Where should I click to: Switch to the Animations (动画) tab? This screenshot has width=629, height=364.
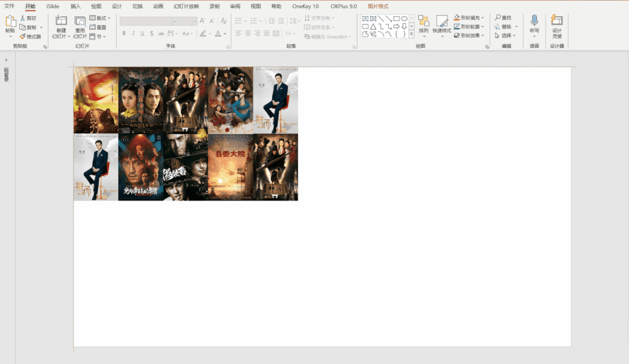coord(158,6)
